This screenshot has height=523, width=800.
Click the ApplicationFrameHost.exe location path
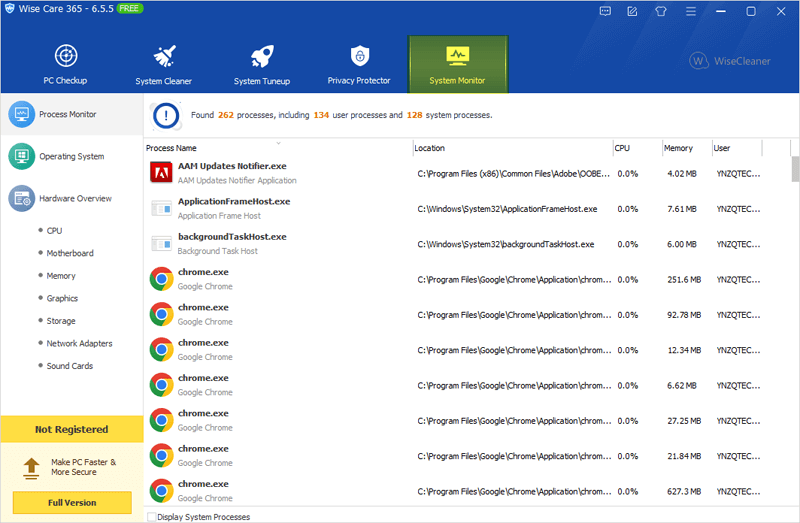coord(507,209)
